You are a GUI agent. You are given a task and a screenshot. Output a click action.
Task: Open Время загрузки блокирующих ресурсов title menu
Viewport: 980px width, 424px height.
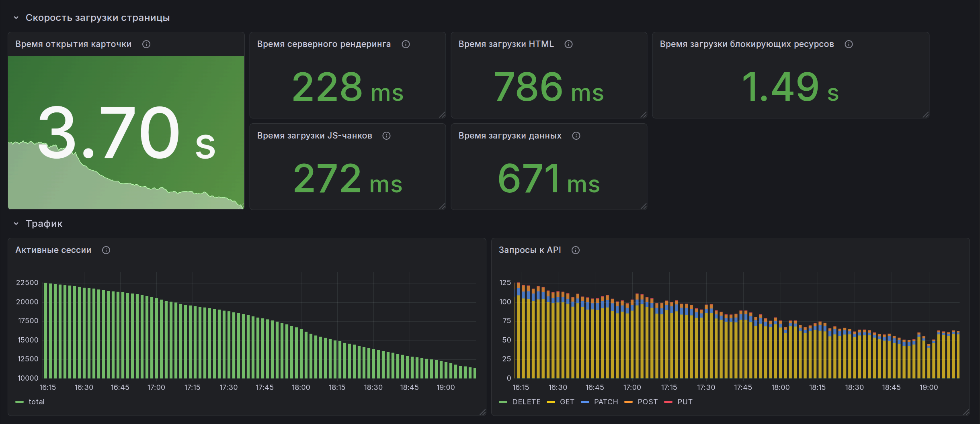pyautogui.click(x=747, y=44)
